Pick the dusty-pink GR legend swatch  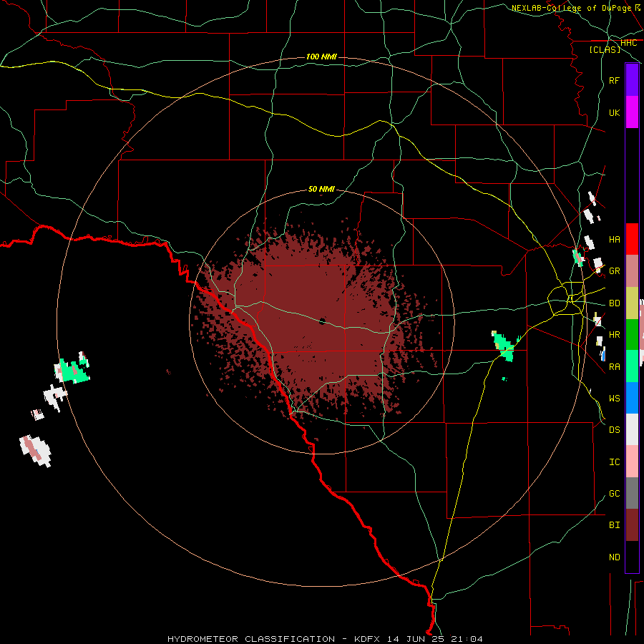click(632, 271)
